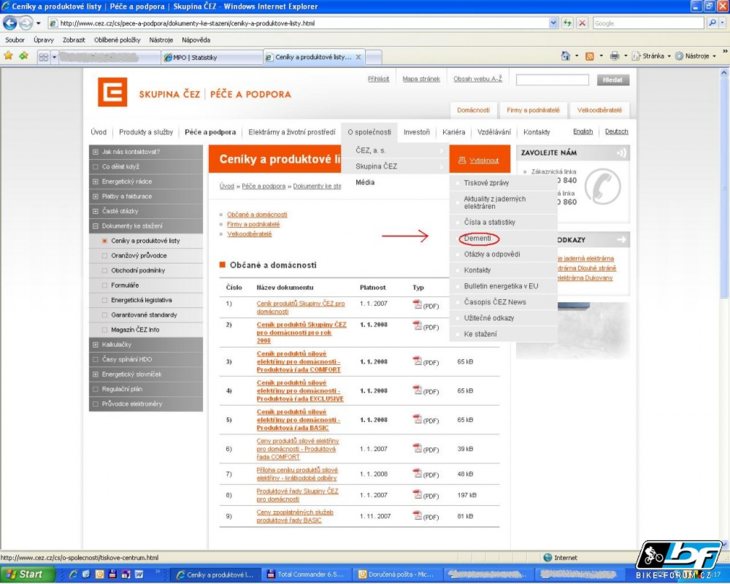Open 'Občané a domácnosti' anchor link
This screenshot has height=584, width=730.
257,215
